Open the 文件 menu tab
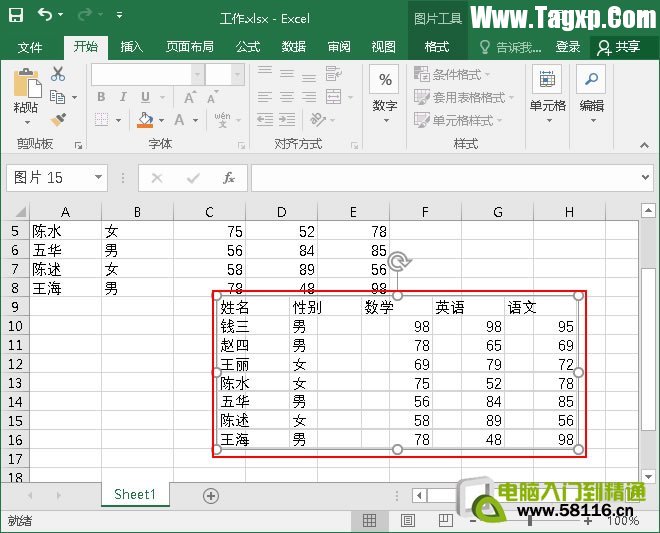Viewport: 660px width, 533px height. pyautogui.click(x=30, y=47)
